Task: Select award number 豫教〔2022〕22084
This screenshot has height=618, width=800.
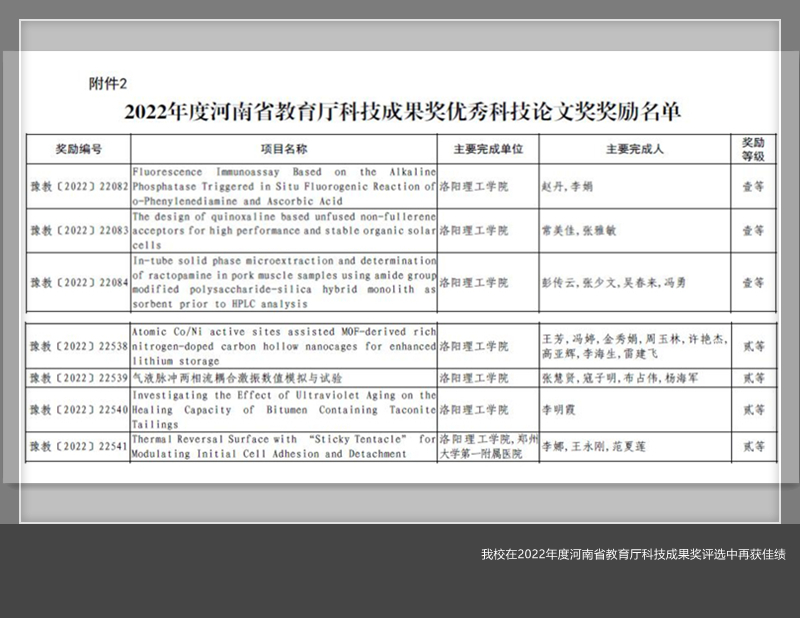Action: click(x=78, y=282)
